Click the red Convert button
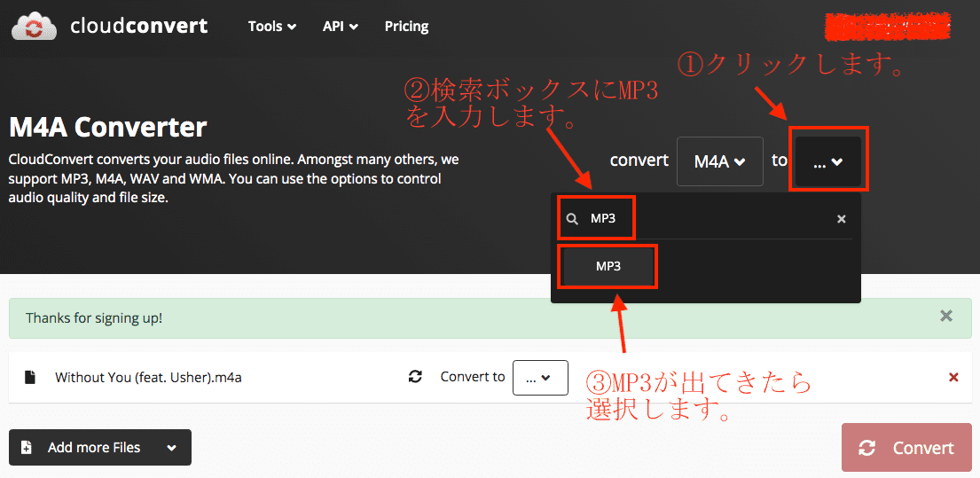 [906, 447]
